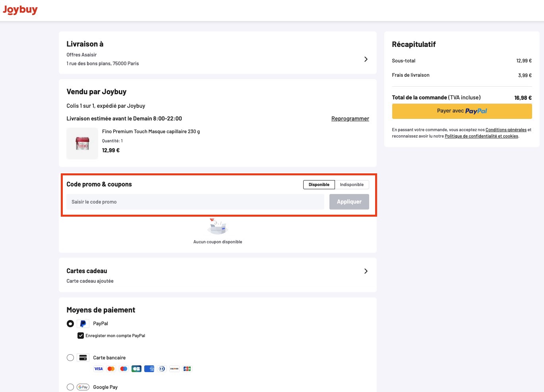Viewport: 544px width, 392px height.
Task: Open the Fino hair mask product thumbnail
Action: [82, 144]
